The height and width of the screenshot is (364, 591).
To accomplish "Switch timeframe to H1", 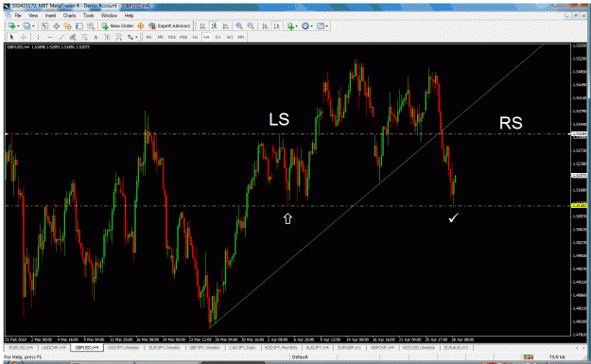I will pyautogui.click(x=195, y=37).
